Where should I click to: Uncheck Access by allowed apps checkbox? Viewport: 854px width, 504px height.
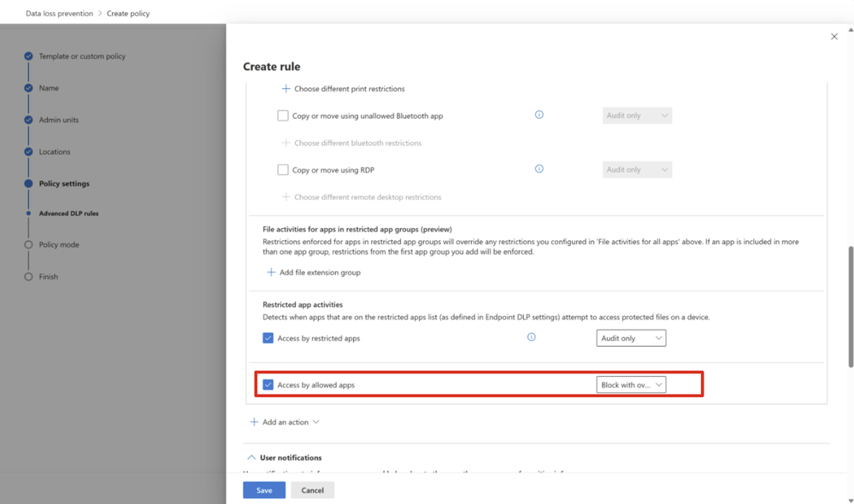(268, 384)
